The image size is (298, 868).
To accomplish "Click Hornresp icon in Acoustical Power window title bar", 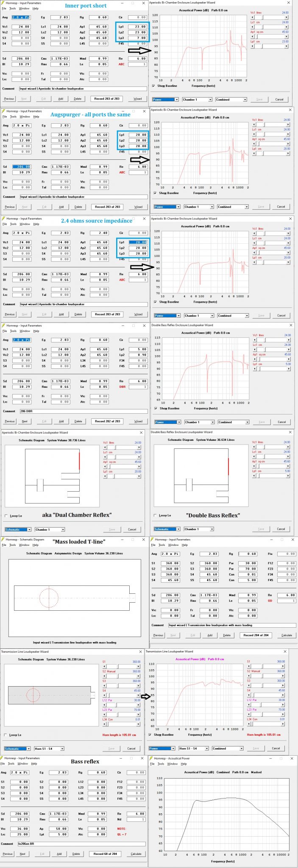I will [x=152, y=758].
